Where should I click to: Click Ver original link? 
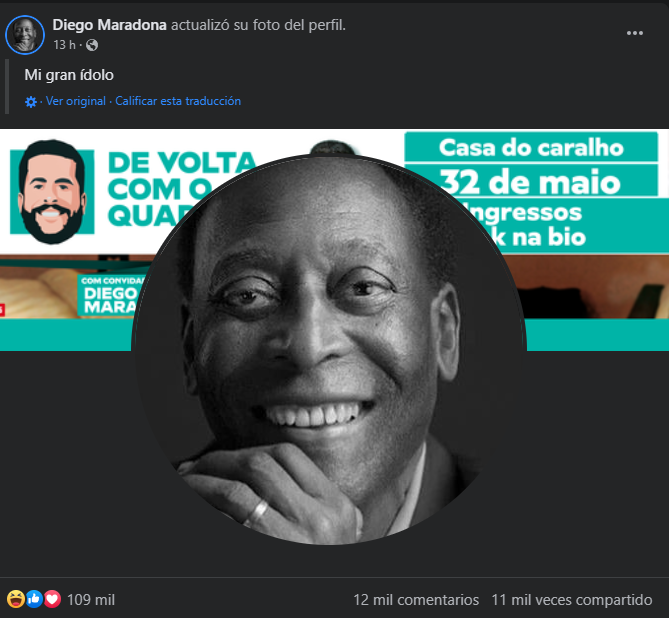[x=76, y=101]
